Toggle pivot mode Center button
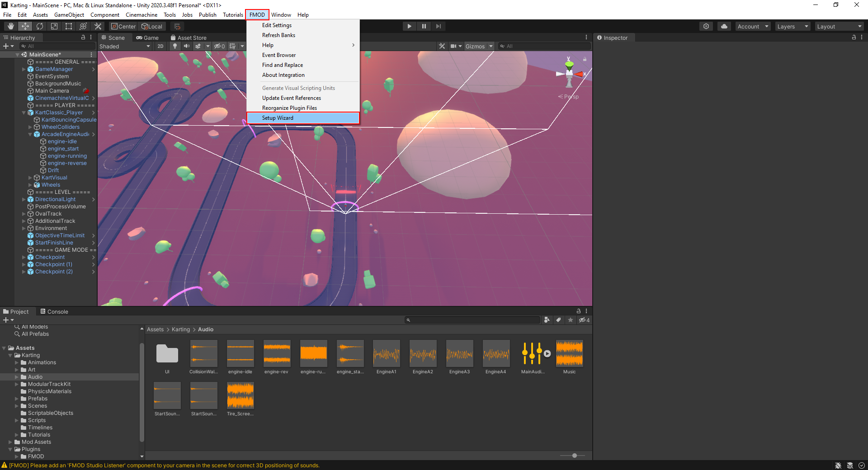The width and height of the screenshot is (868, 470). 123,26
